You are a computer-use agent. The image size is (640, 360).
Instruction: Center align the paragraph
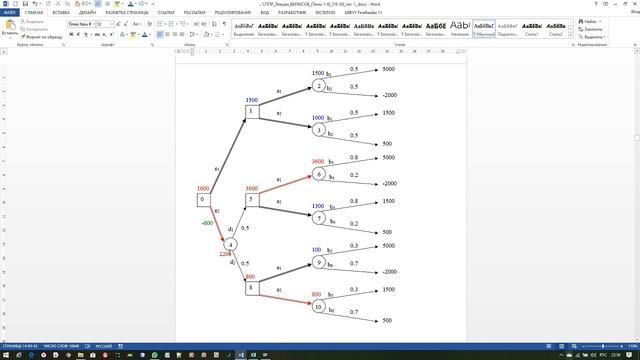point(167,34)
